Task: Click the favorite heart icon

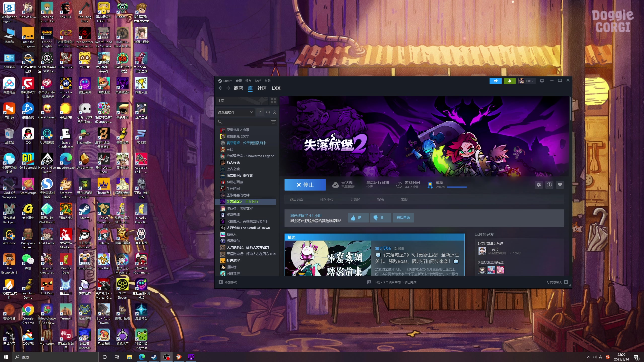Action: click(560, 185)
